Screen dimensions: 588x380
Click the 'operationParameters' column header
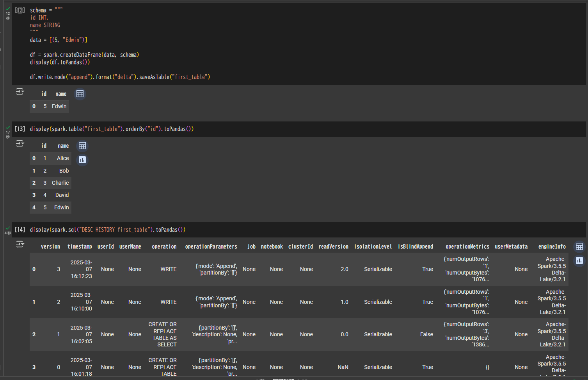pyautogui.click(x=211, y=247)
